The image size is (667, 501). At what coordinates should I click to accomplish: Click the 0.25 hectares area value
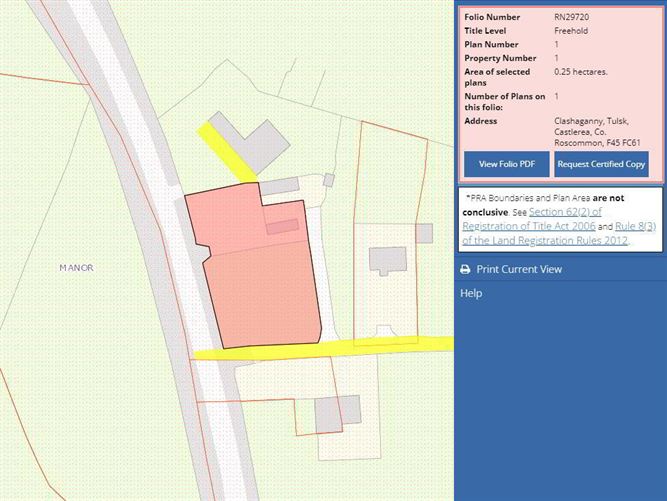click(581, 73)
